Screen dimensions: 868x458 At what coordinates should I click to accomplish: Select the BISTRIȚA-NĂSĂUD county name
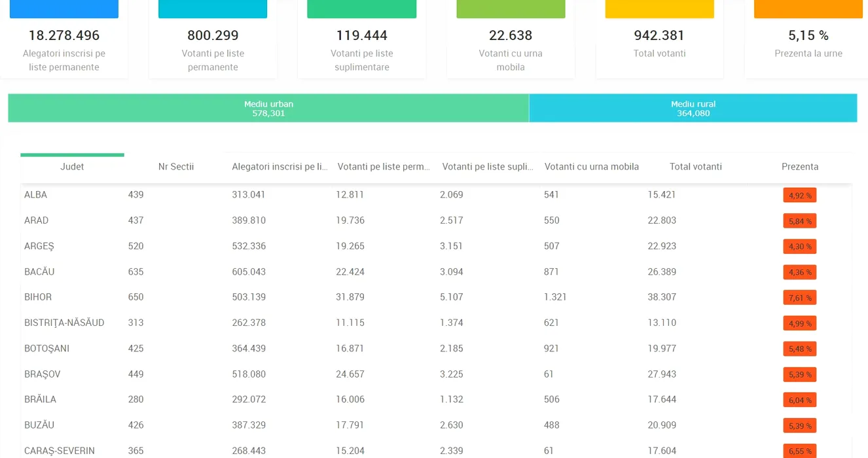pyautogui.click(x=64, y=323)
